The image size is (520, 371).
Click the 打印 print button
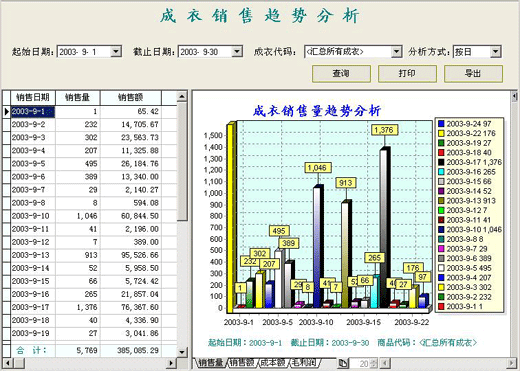(x=407, y=74)
